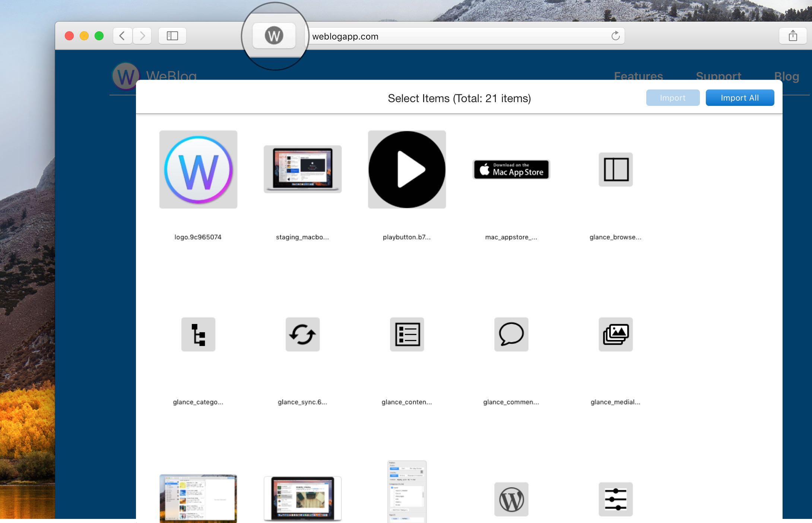Select the tall settings panel thumbnail

point(407,492)
